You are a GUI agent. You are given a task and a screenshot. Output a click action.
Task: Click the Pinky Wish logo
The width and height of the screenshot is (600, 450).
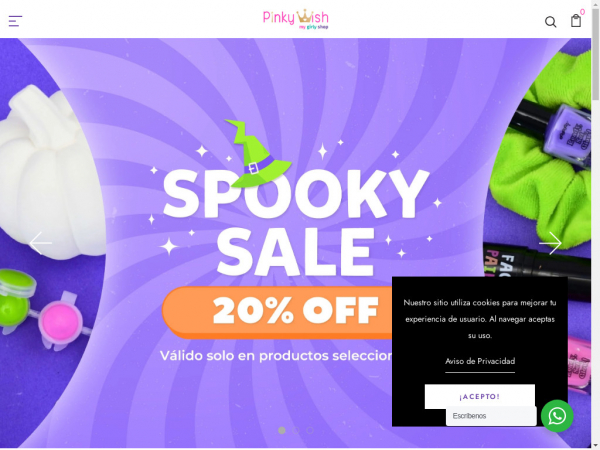295,19
